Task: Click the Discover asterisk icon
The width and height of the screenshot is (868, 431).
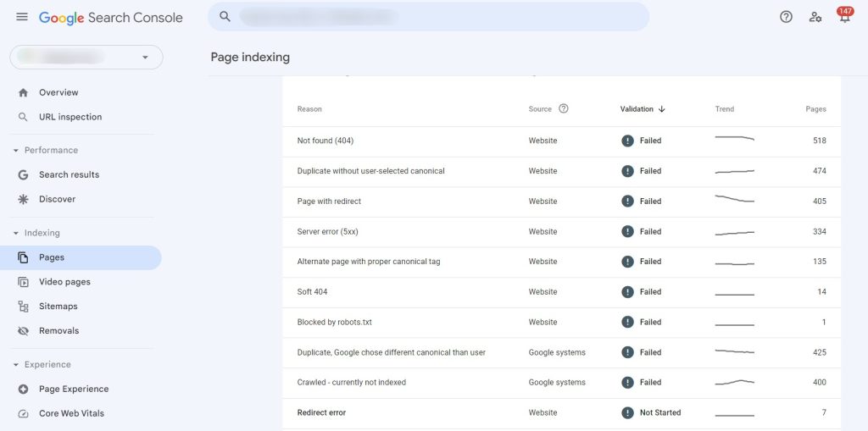Action: click(23, 199)
